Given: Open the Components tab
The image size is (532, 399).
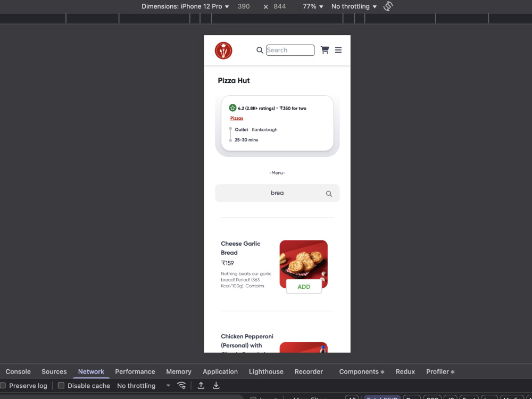Looking at the screenshot, I should (362, 371).
